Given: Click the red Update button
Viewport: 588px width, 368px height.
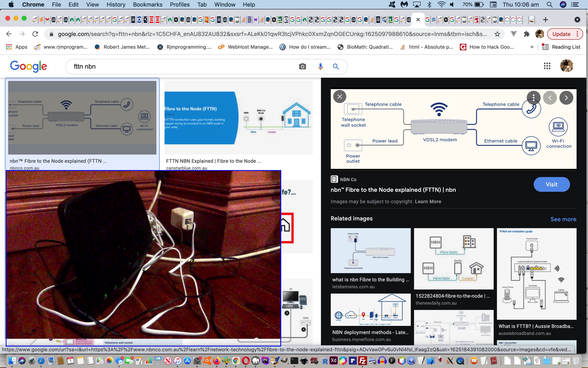Looking at the screenshot, I should point(561,34).
